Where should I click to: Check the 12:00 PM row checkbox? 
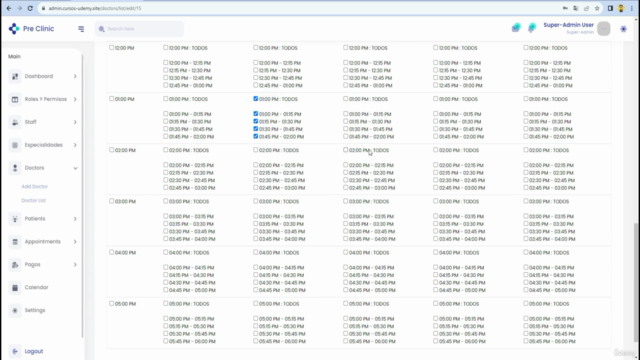pos(111,48)
